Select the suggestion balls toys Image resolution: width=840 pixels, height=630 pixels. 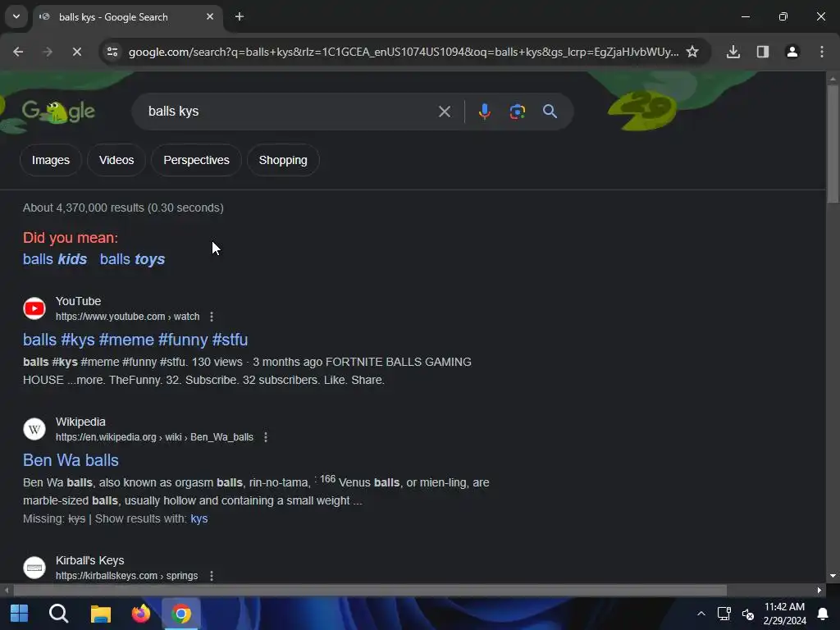132,259
